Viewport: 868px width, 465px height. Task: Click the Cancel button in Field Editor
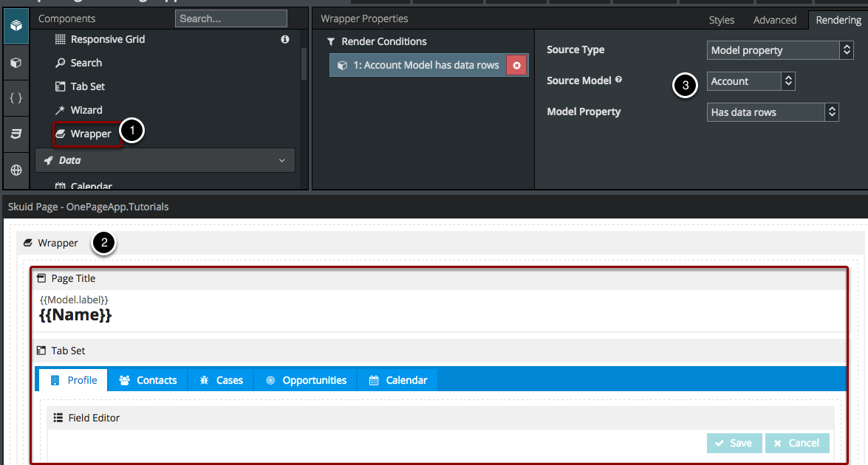[796, 443]
